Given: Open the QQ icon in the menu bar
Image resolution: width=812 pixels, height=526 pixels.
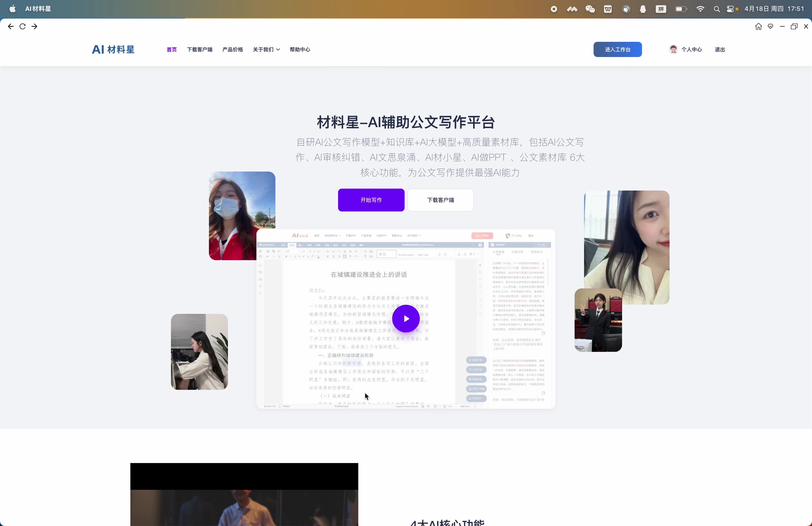Looking at the screenshot, I should pyautogui.click(x=643, y=9).
